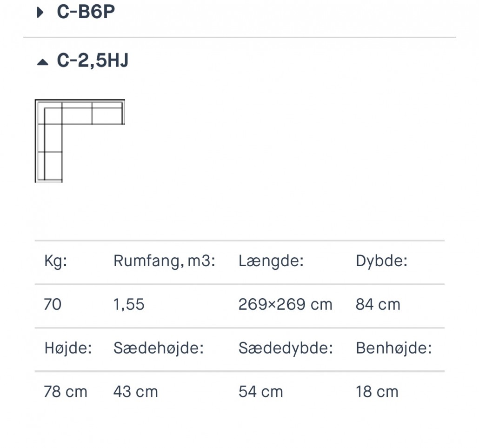479x448 pixels.
Task: Select the Rumfang, m3: label
Action: (x=164, y=261)
